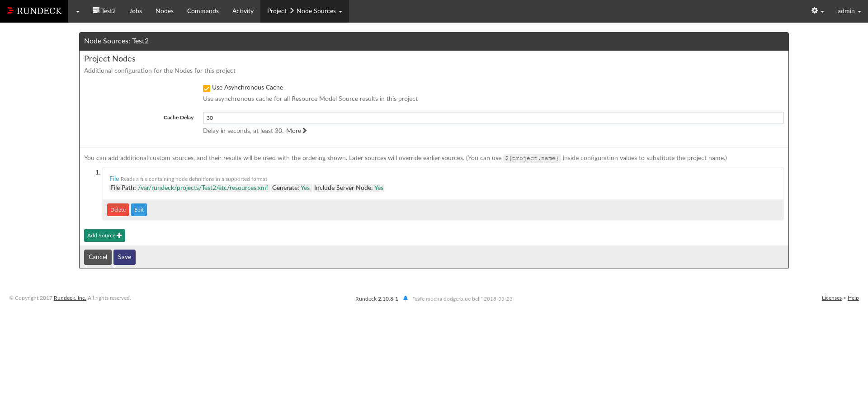
Task: Cancel the node sources changes
Action: (98, 257)
